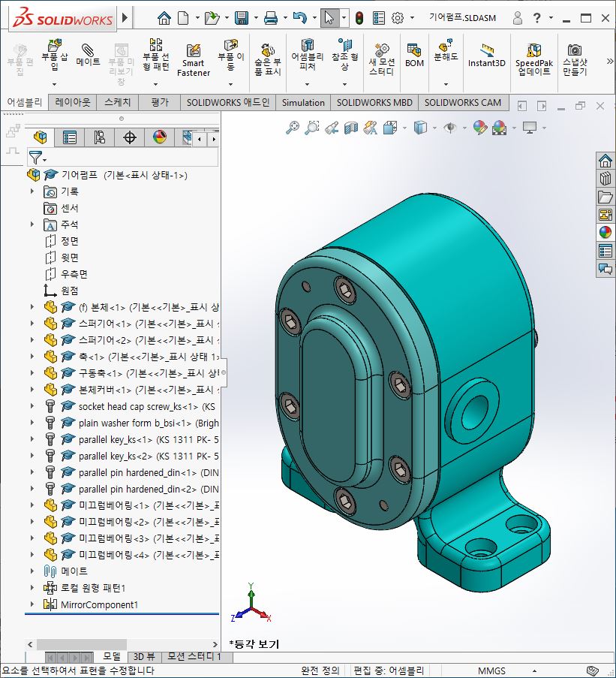This screenshot has height=678, width=616.
Task: Open the Simulation tab
Action: (x=303, y=102)
